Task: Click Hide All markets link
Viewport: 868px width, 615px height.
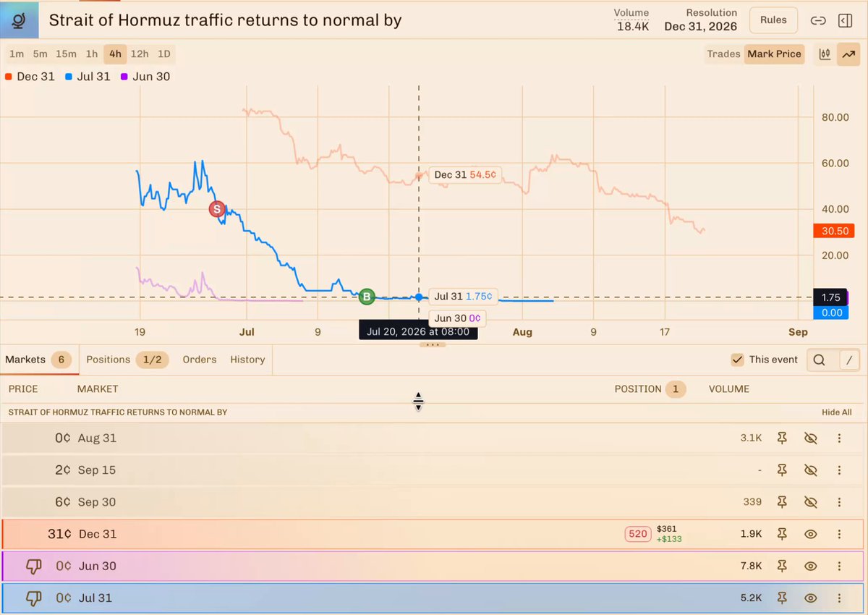Action: [837, 412]
